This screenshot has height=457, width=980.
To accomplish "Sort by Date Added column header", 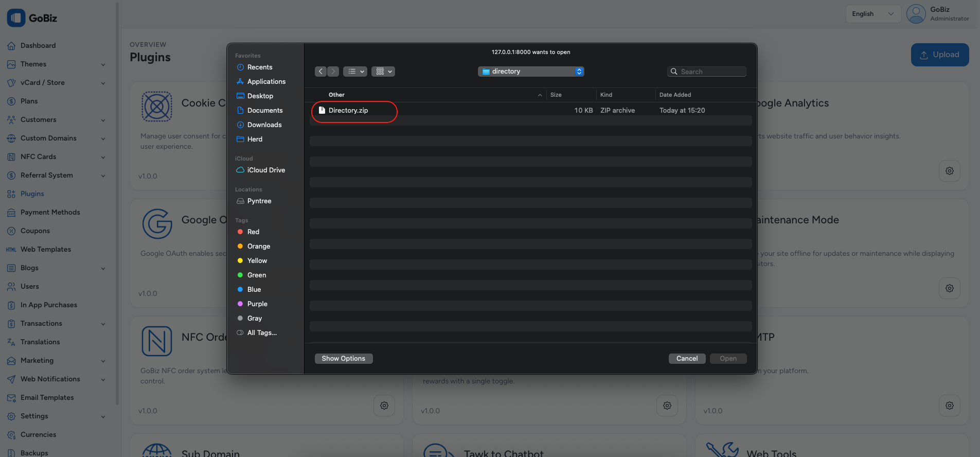I will [675, 95].
